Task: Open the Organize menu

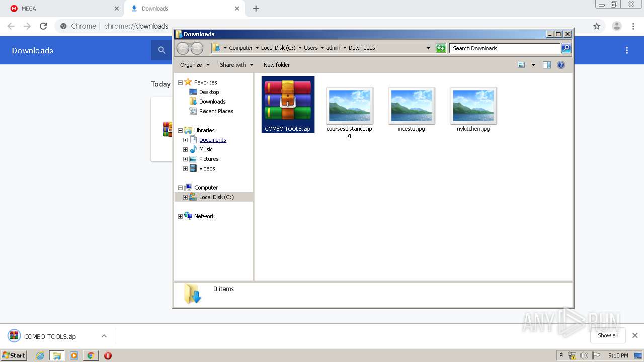Action: click(195, 65)
